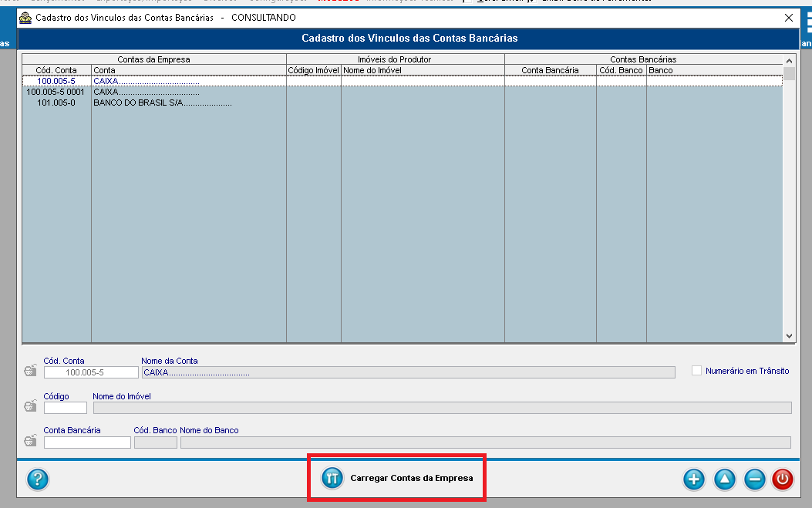Click the Nome do Imóvel field
812x508 pixels.
pyautogui.click(x=443, y=408)
